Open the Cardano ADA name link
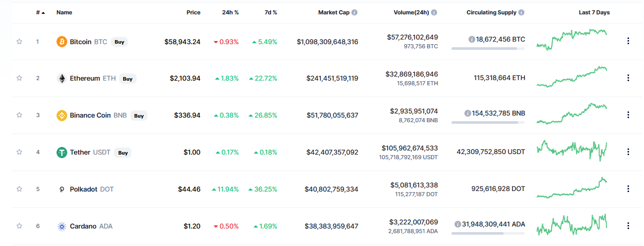 (91, 226)
